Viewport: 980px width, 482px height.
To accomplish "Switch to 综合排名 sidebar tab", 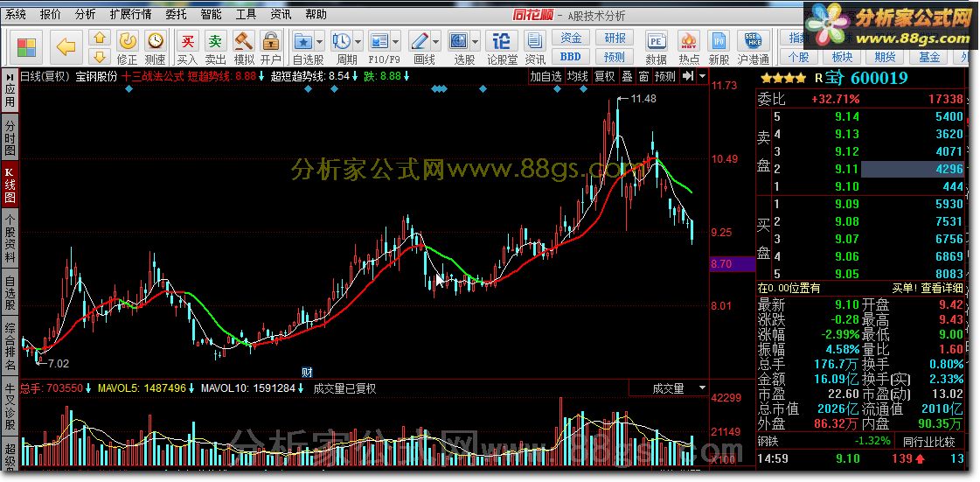I will (10, 345).
